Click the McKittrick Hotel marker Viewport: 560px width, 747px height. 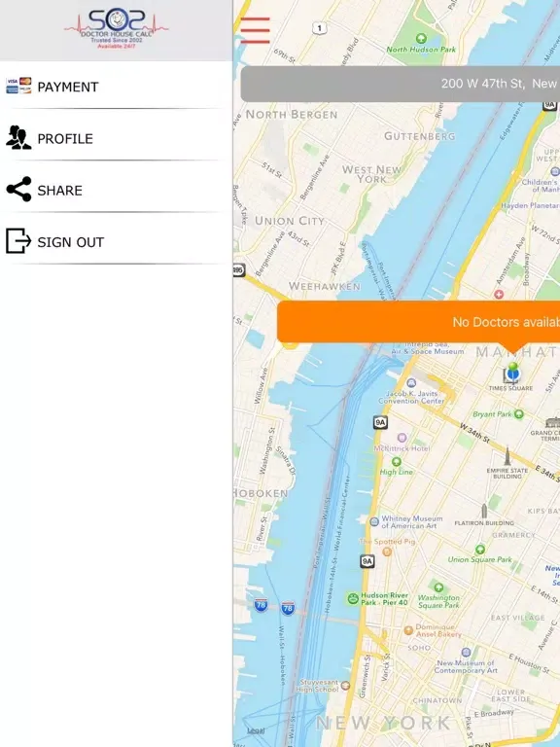click(x=402, y=438)
